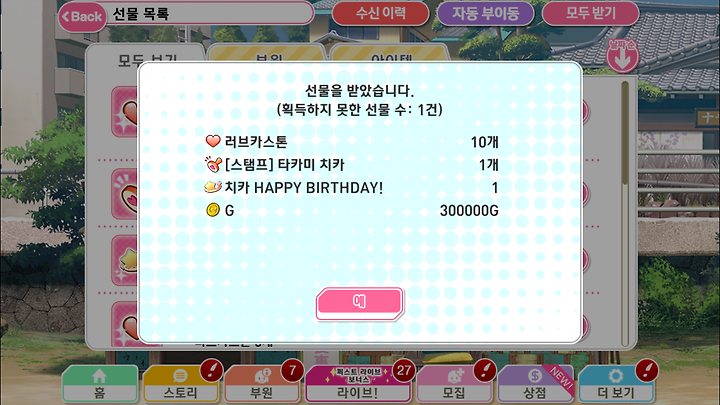Viewport: 720px width, 405px height.
Task: Toggle 자동 부이동 auto-move option
Action: click(485, 13)
